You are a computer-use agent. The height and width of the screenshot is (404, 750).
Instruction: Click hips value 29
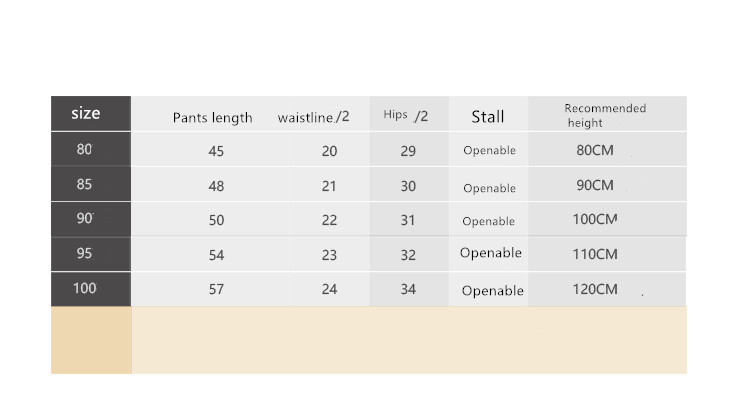tap(408, 151)
